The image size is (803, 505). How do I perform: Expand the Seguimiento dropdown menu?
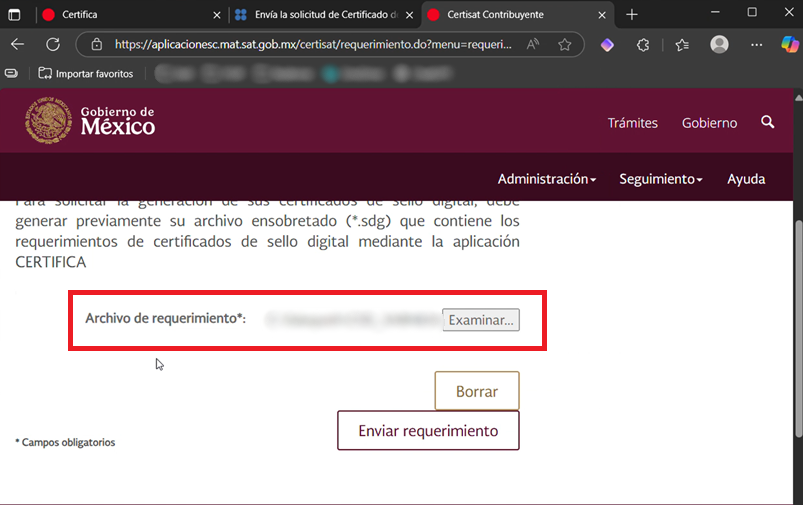[660, 179]
